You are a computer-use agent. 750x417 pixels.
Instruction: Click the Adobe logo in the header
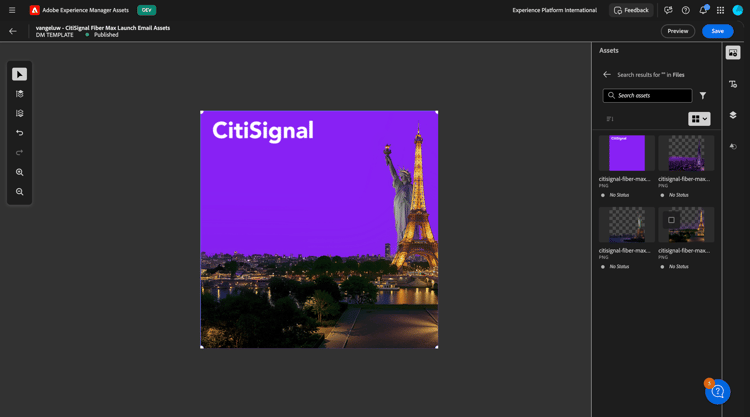click(34, 10)
